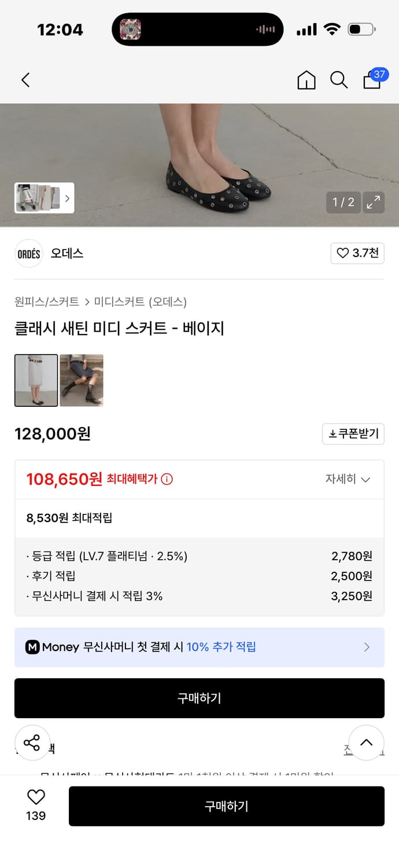The image size is (399, 868).
Task: Open the share options via the share icon
Action: (x=32, y=742)
